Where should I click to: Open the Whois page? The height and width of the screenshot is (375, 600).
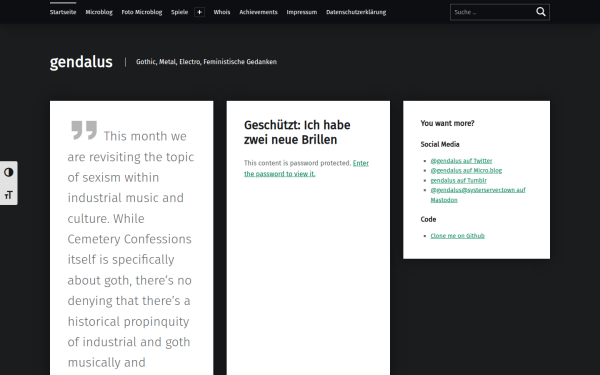pos(222,12)
